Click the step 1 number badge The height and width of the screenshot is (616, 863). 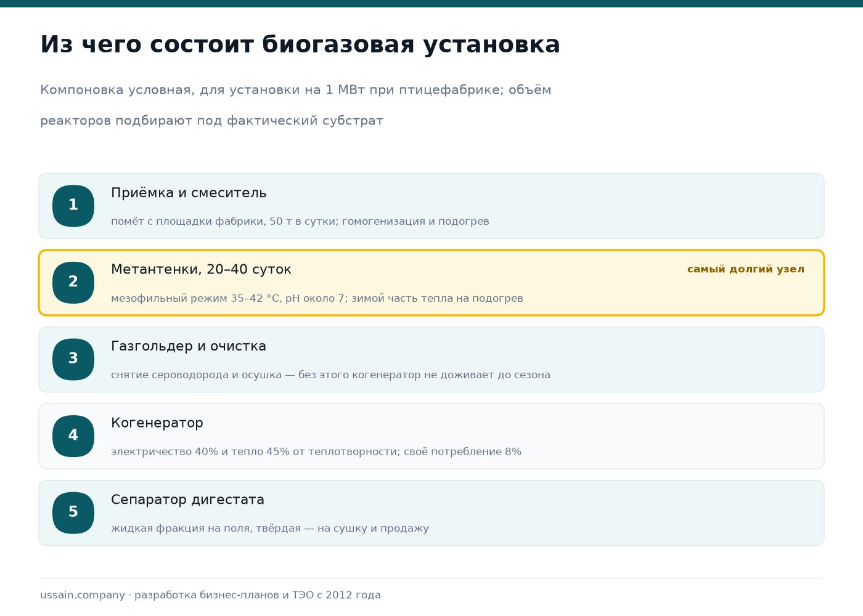pos(73,206)
